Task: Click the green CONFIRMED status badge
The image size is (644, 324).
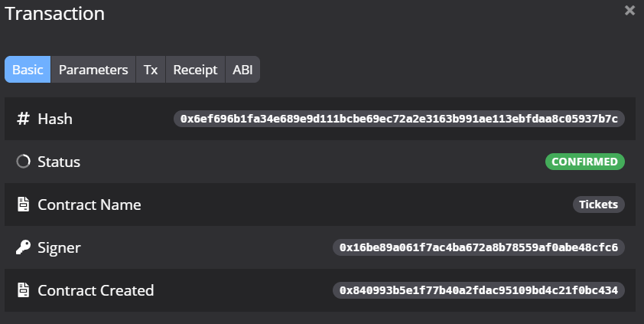Action: [x=585, y=162]
